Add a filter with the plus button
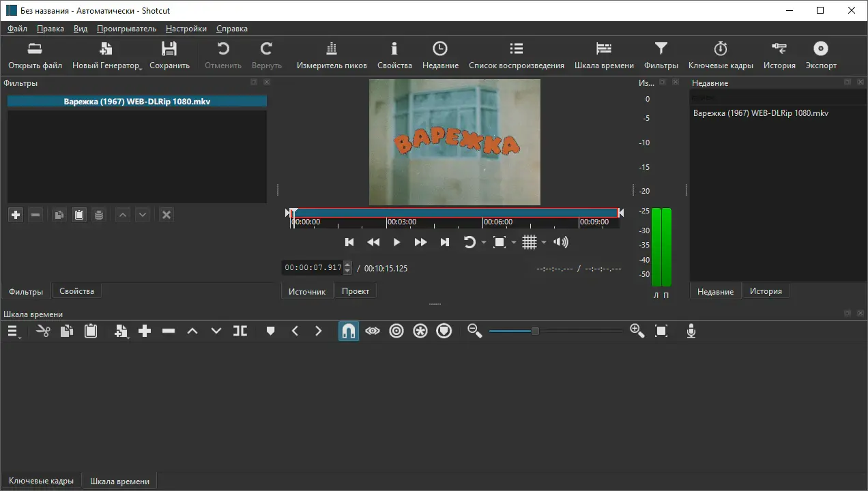Image resolution: width=868 pixels, height=491 pixels. coord(16,215)
